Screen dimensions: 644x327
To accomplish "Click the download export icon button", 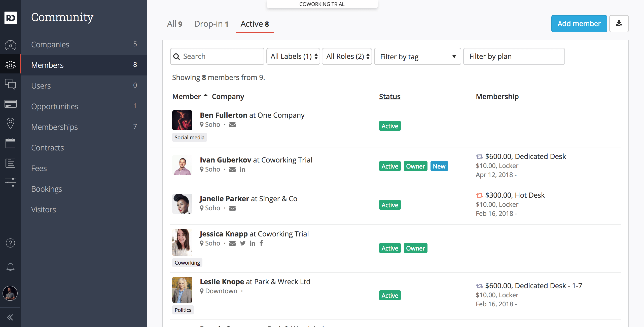I will click(x=619, y=24).
